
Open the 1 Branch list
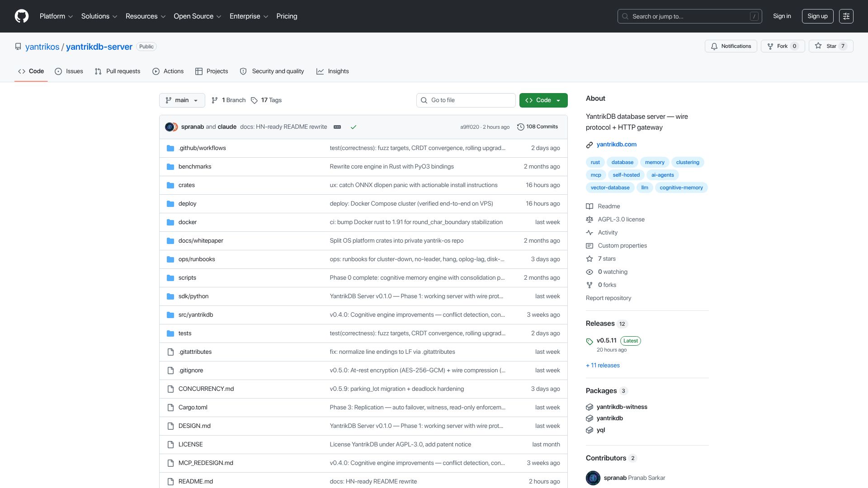coord(229,100)
